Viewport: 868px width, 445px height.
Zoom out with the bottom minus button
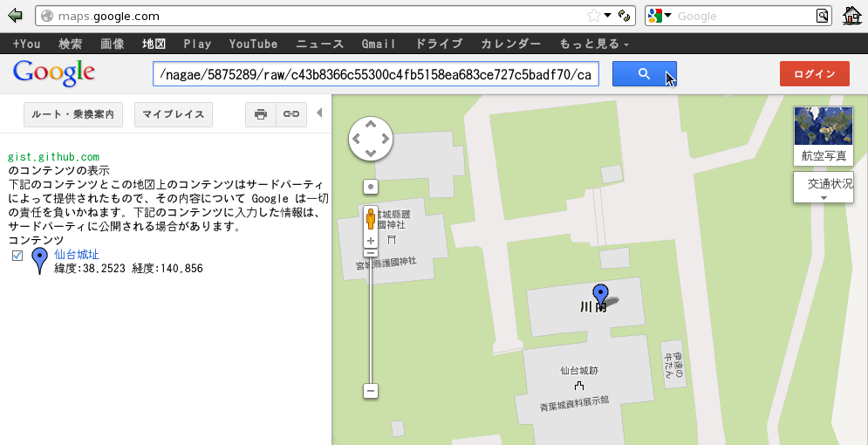tap(371, 391)
